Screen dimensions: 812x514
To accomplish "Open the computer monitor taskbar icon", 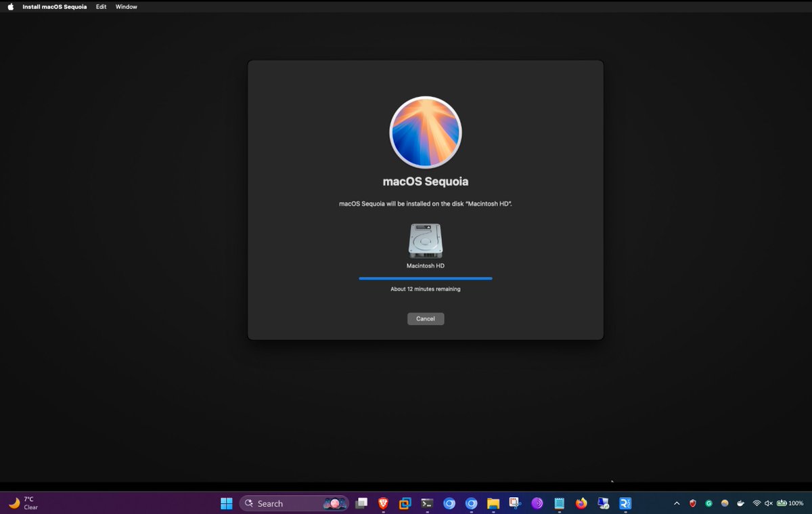I will pos(603,503).
